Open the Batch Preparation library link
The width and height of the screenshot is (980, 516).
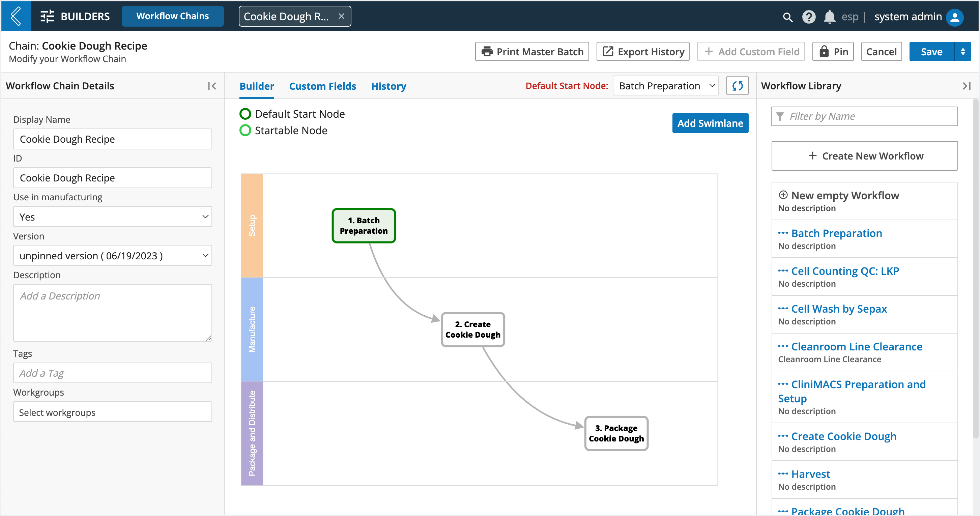[x=837, y=233]
